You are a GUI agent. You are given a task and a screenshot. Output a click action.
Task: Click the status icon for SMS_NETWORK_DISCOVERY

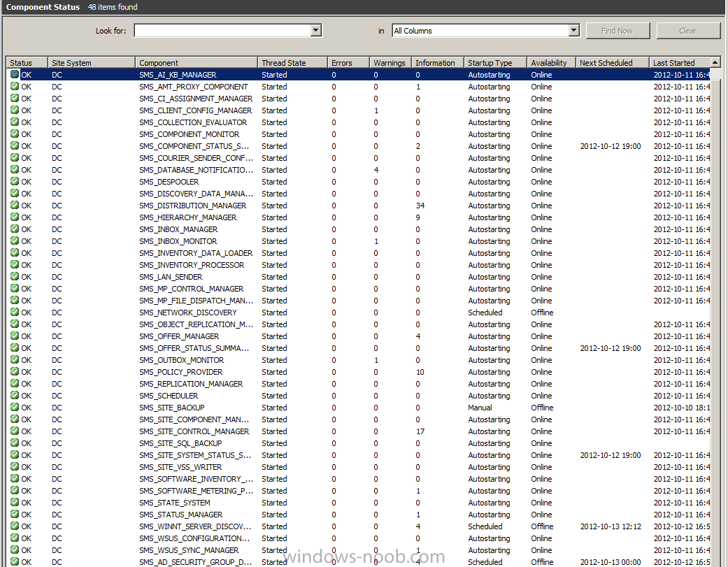click(15, 313)
